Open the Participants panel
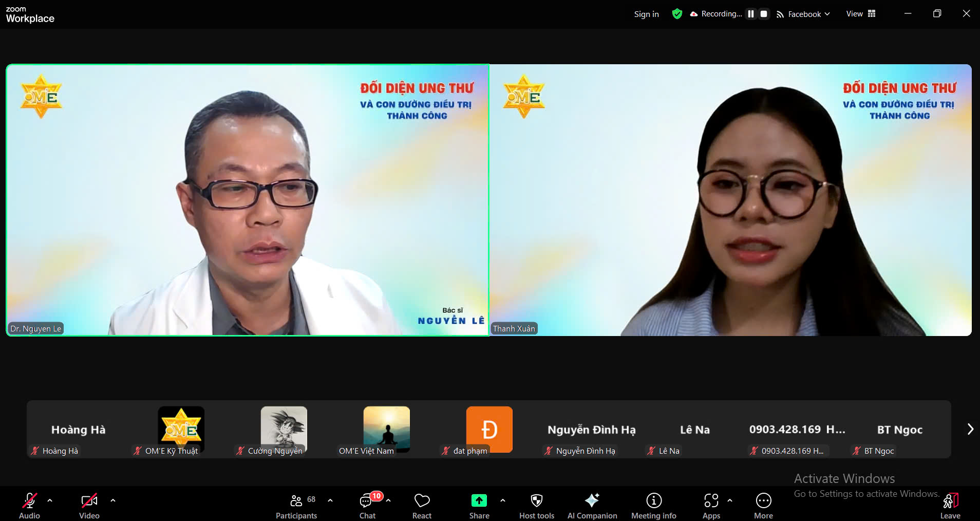The image size is (980, 521). pos(296,506)
